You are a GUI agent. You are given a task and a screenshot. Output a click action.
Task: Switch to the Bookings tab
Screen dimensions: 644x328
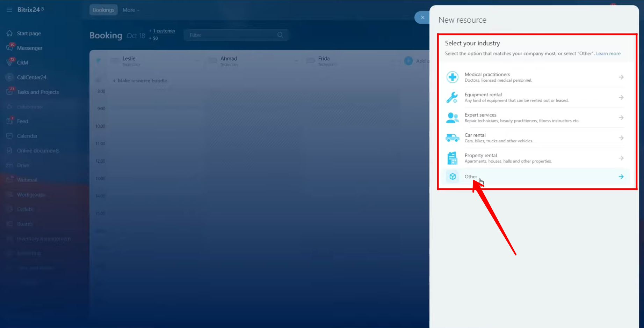tap(103, 10)
